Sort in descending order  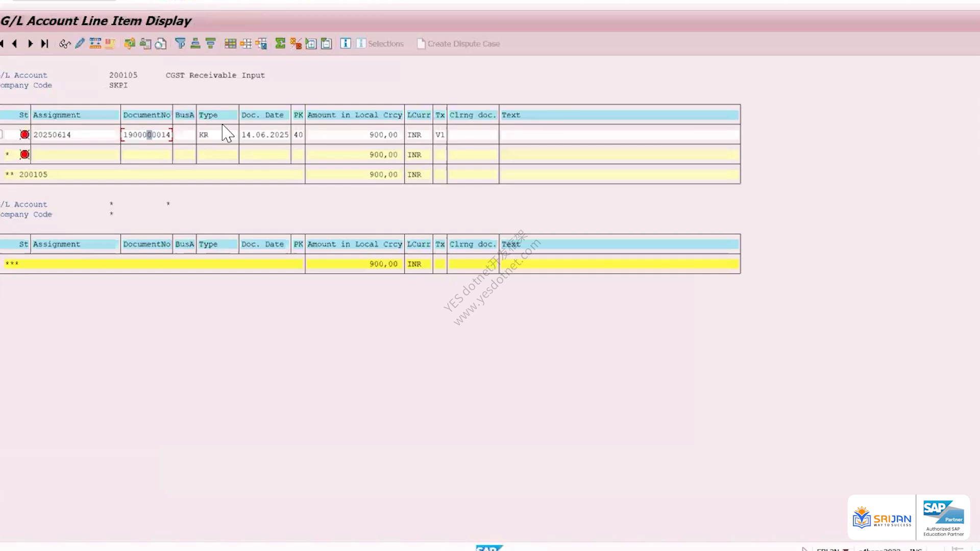coord(210,44)
